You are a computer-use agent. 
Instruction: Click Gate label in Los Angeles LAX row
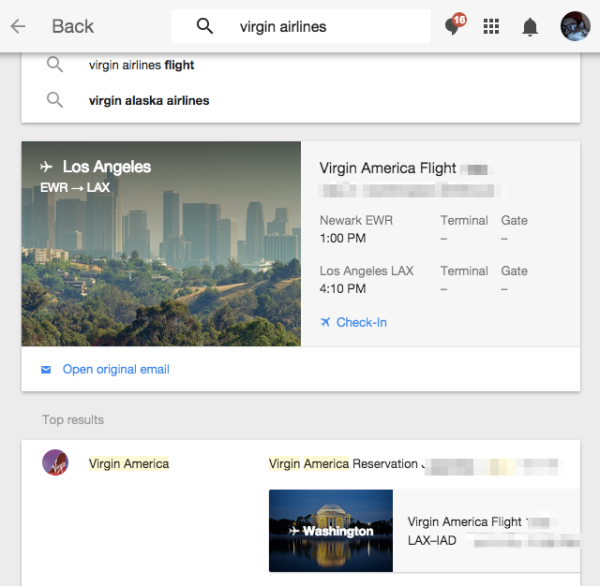(514, 271)
